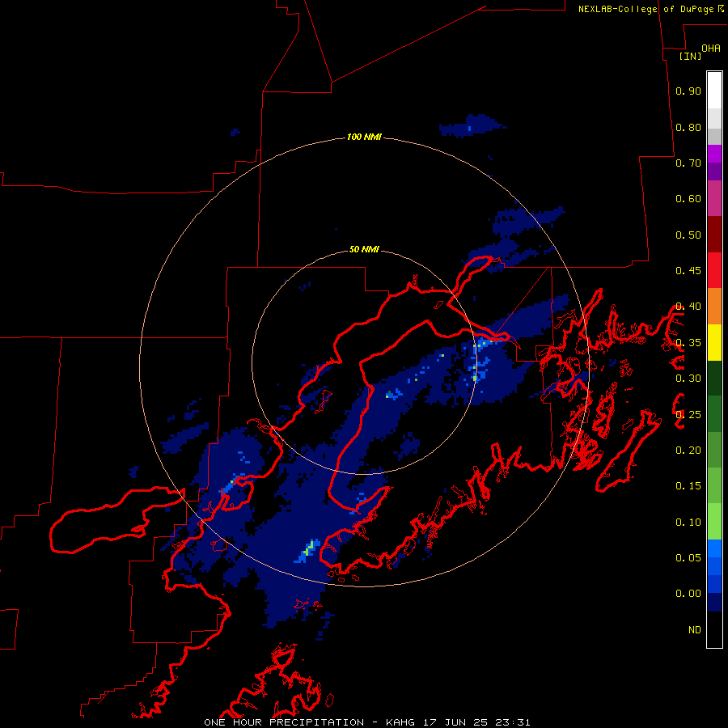728x728 pixels.
Task: Click the 0.60 legend value
Action: pos(688,199)
